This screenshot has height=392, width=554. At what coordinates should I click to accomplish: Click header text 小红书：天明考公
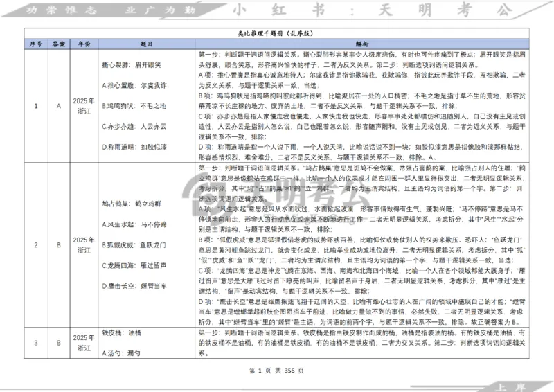[373, 10]
